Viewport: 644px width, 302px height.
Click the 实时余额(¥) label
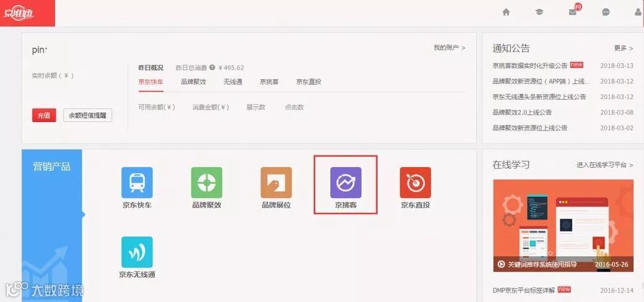pyautogui.click(x=53, y=75)
